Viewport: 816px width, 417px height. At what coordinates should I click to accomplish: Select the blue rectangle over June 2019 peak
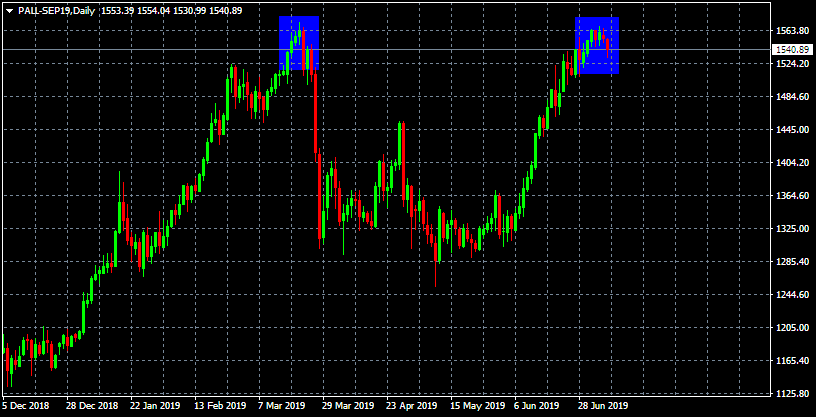[596, 45]
